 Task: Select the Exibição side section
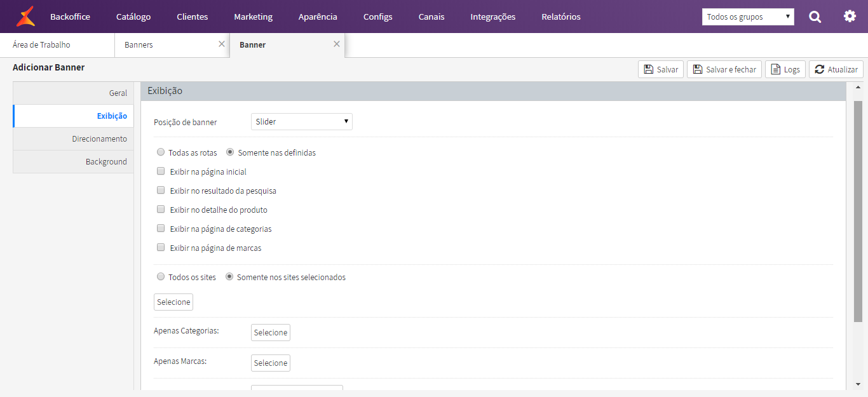[73, 116]
